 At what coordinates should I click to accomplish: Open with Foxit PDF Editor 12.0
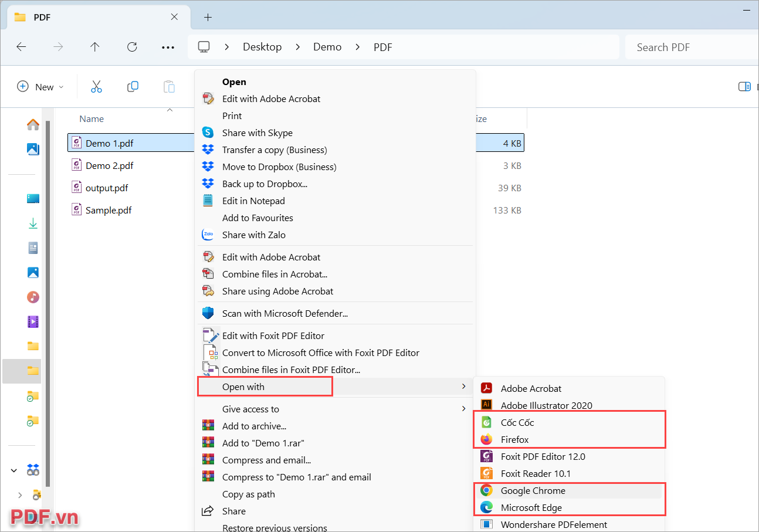pyautogui.click(x=569, y=456)
